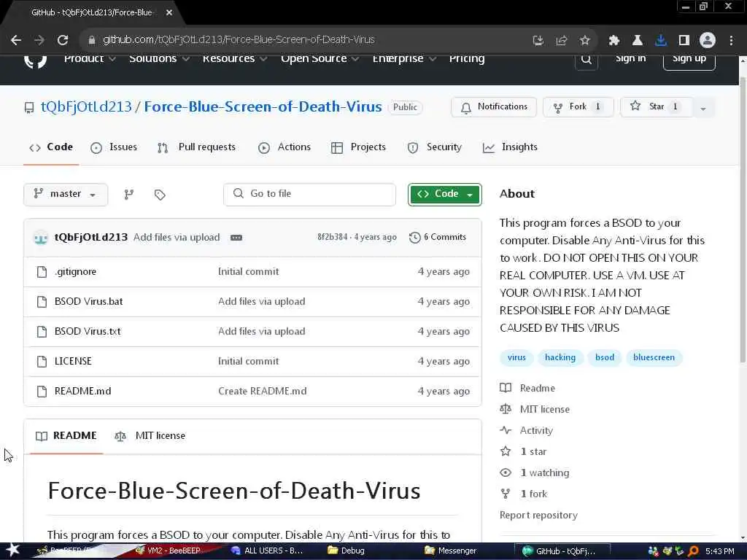Open the BSOD Virus.bat file
This screenshot has height=560, width=747.
tap(88, 301)
